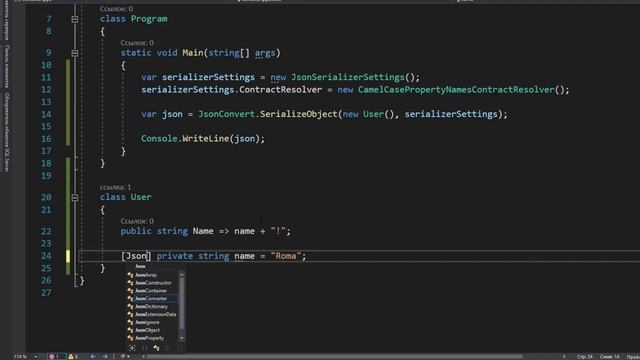640x360 pixels.
Task: Click the SerializeObject method call
Action: coord(299,114)
